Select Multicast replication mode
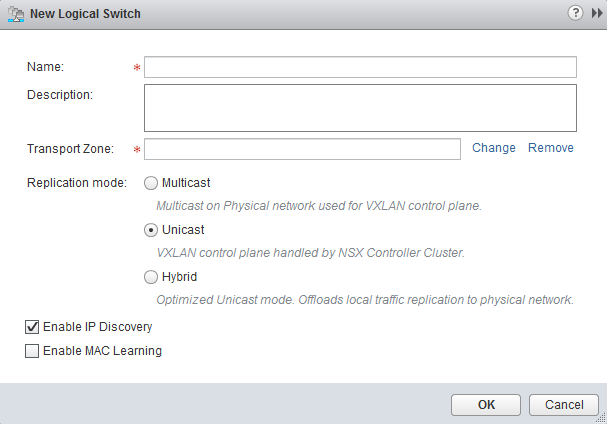Viewport: 607px width, 424px height. click(152, 183)
